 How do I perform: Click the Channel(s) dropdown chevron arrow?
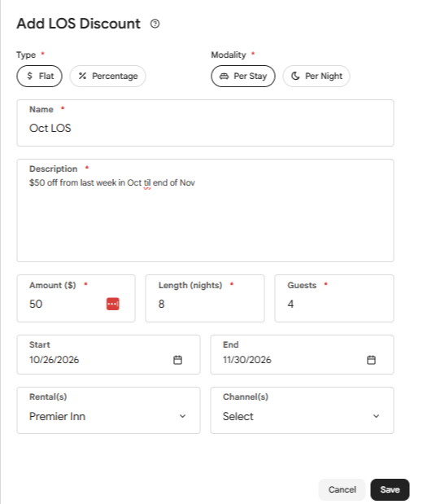376,416
